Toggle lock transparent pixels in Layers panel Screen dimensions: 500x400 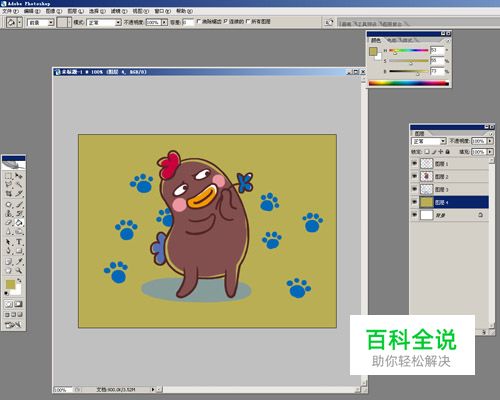[427, 152]
